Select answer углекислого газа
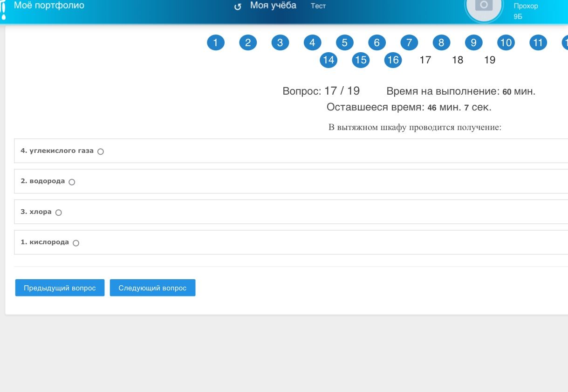 tap(101, 151)
